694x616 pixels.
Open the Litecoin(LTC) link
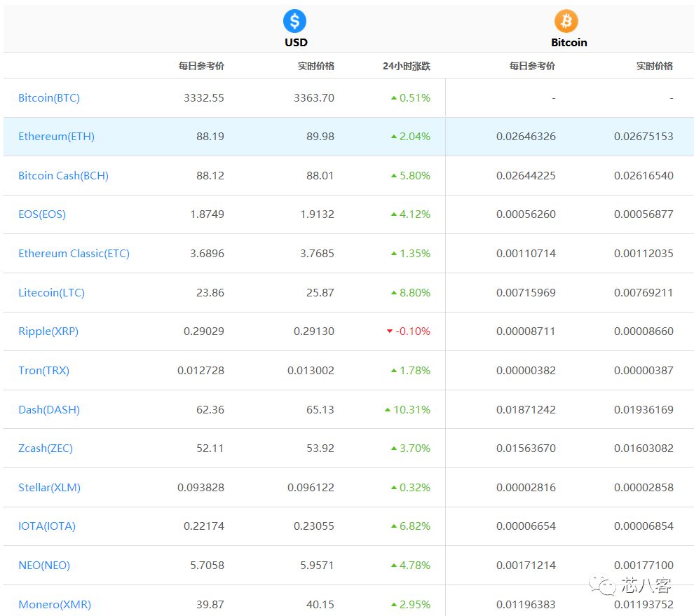coord(51,292)
